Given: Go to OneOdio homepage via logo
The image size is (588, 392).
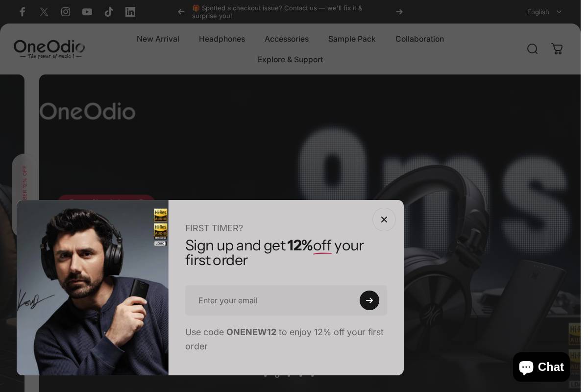Looking at the screenshot, I should point(49,49).
